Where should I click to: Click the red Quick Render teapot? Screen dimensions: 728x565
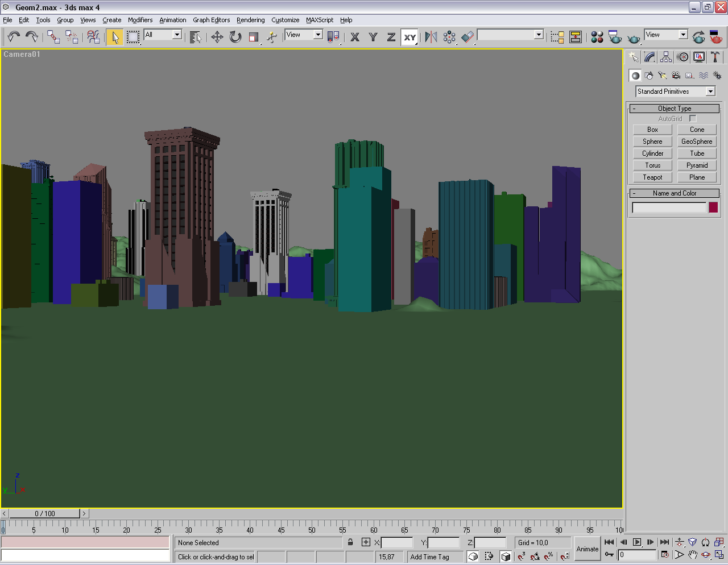point(716,37)
